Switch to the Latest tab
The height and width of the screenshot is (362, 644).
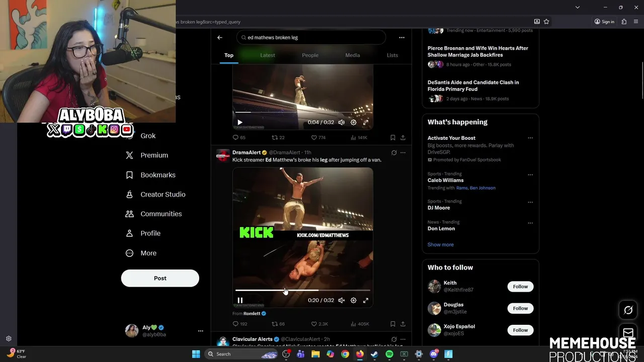(x=268, y=55)
